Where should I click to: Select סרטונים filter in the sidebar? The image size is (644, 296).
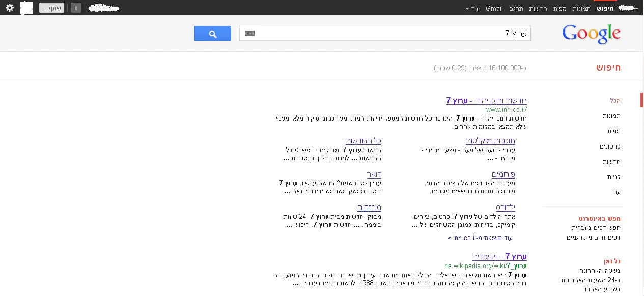pos(610,146)
